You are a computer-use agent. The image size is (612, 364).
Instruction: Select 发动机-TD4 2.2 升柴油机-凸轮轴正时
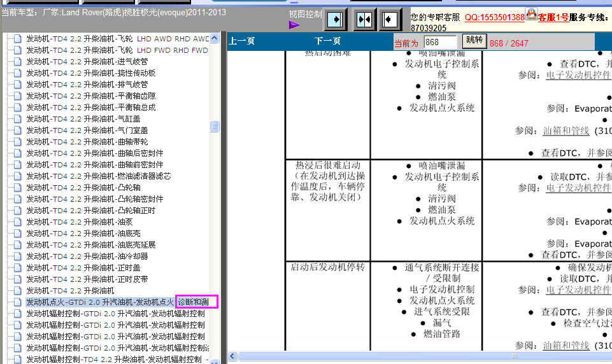pyautogui.click(x=91, y=210)
